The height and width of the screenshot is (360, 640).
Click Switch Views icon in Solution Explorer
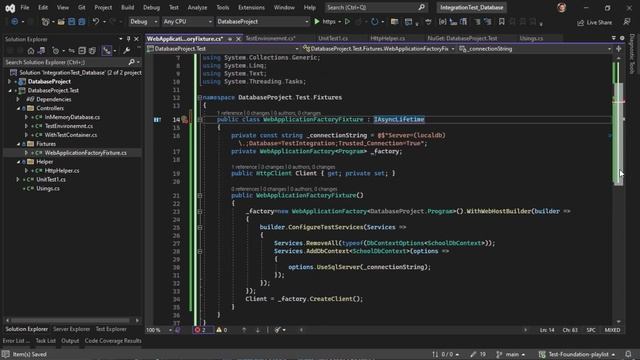(x=41, y=51)
